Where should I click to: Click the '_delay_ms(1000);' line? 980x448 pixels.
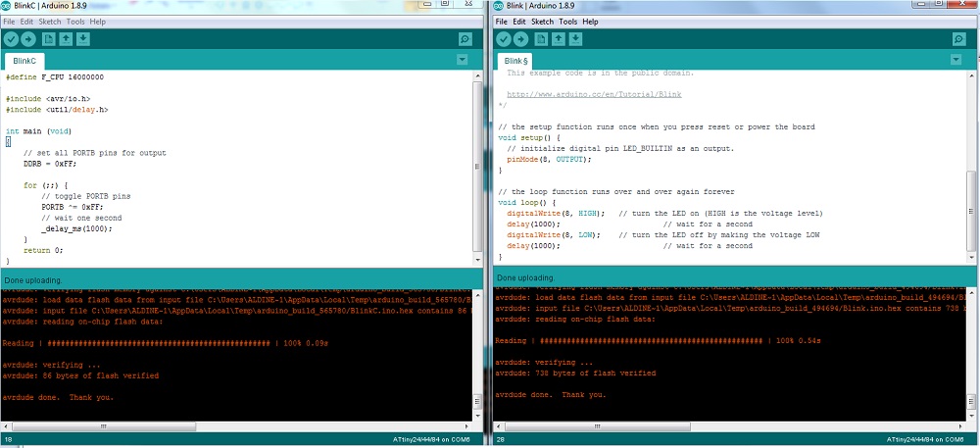[x=76, y=228]
